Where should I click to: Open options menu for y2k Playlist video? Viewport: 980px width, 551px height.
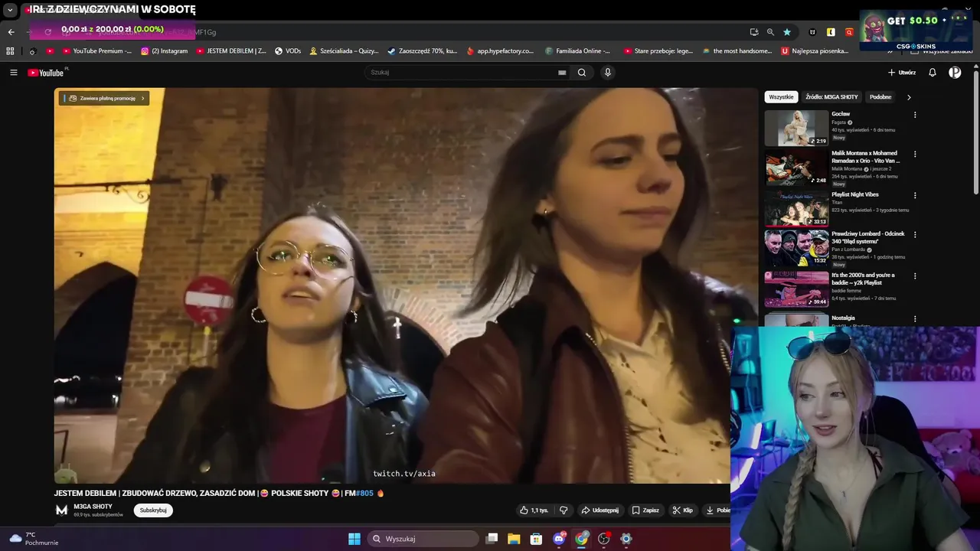point(915,275)
